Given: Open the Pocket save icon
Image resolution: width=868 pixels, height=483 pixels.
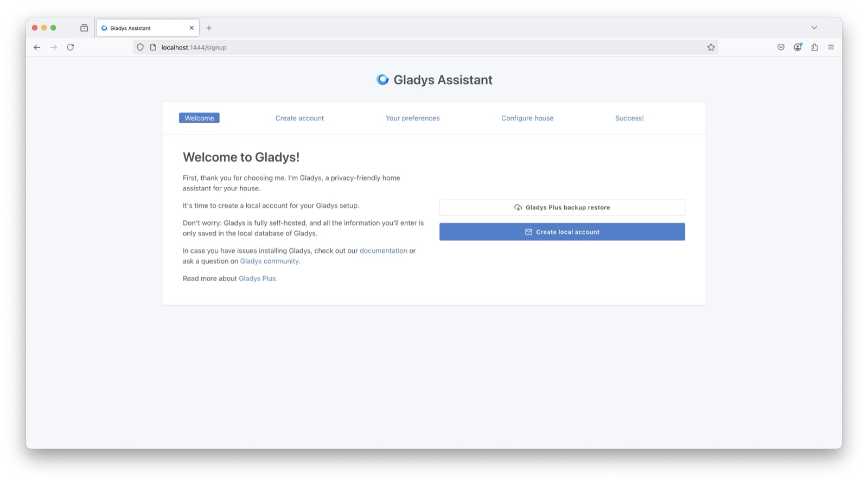Looking at the screenshot, I should [x=781, y=47].
